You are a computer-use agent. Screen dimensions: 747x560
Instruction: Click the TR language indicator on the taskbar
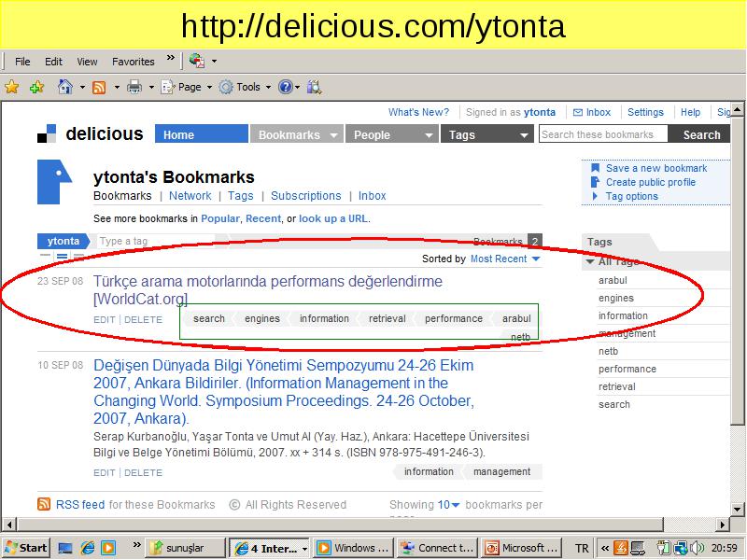pyautogui.click(x=582, y=548)
